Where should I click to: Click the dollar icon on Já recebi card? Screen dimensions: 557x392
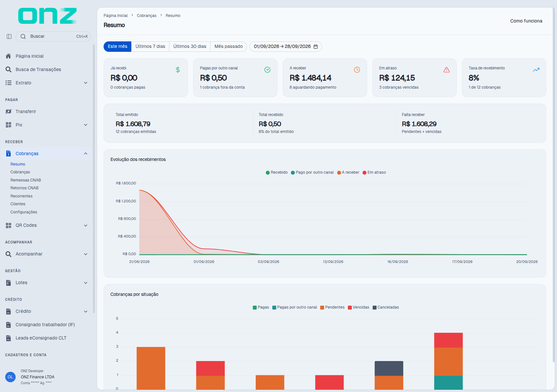click(x=178, y=70)
